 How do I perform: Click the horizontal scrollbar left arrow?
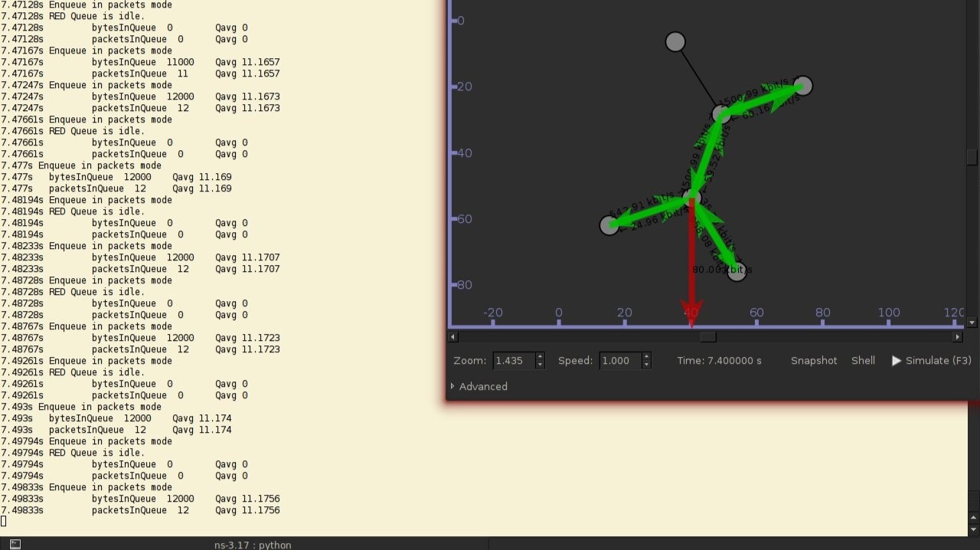click(x=452, y=336)
